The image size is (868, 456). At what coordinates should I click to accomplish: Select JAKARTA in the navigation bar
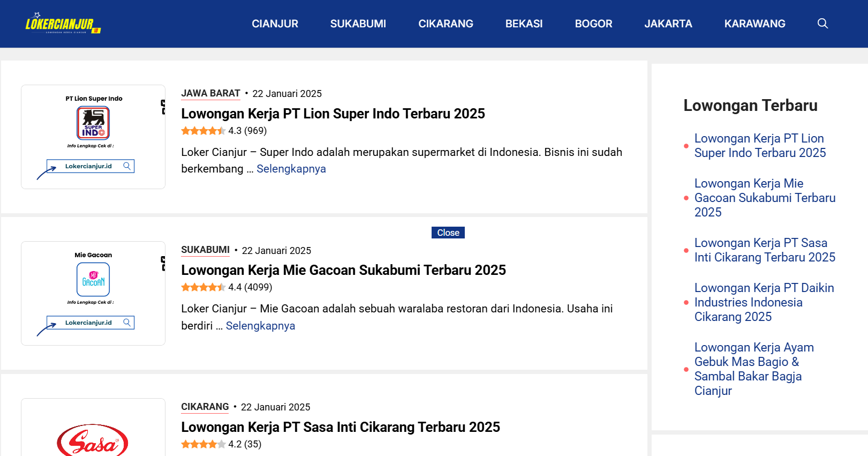click(668, 24)
